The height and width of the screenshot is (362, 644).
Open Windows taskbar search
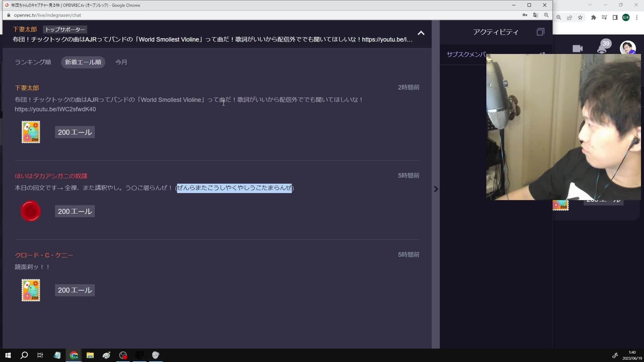point(24,355)
